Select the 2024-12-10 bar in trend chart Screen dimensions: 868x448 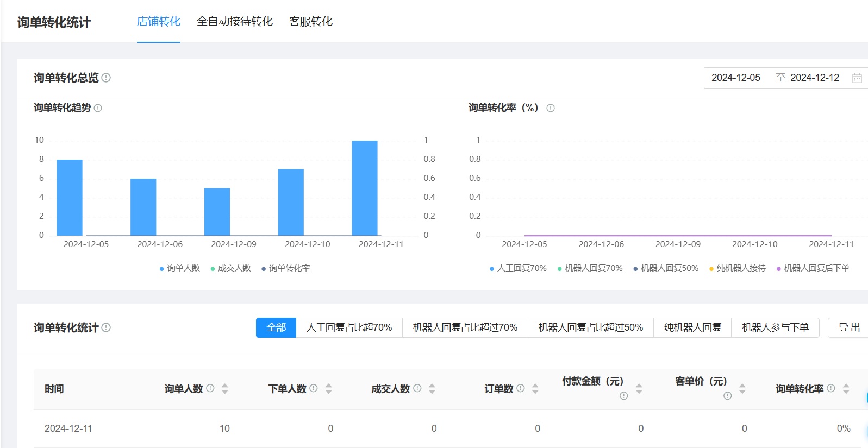click(291, 202)
